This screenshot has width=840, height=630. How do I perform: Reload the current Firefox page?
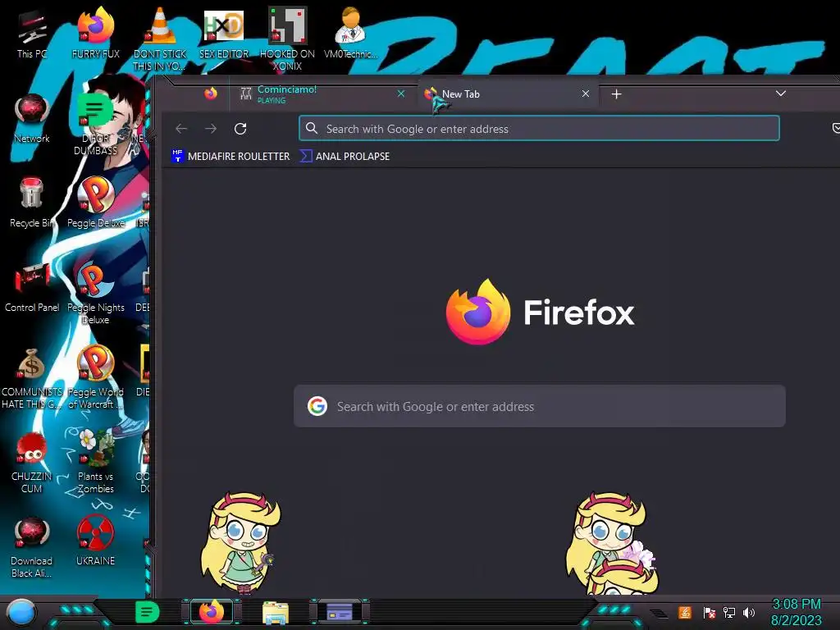click(x=240, y=129)
